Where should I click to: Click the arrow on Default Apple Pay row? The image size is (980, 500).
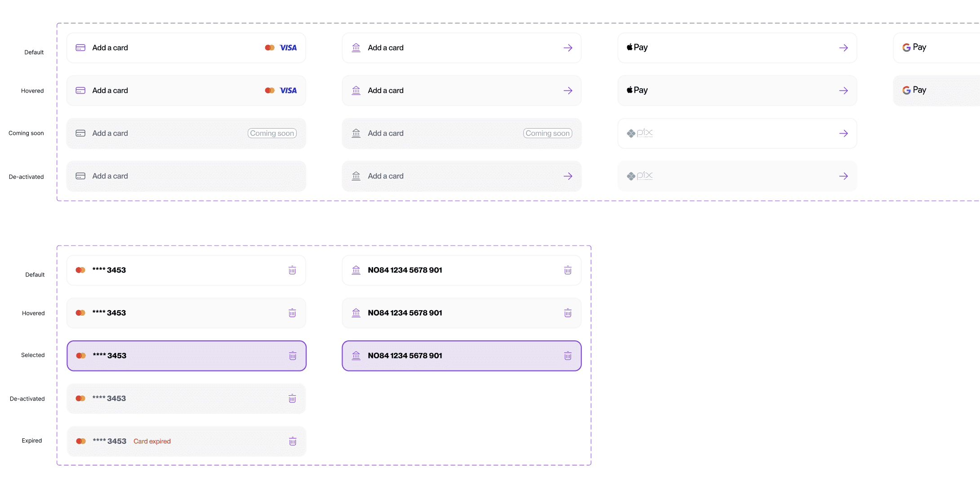[x=843, y=48]
